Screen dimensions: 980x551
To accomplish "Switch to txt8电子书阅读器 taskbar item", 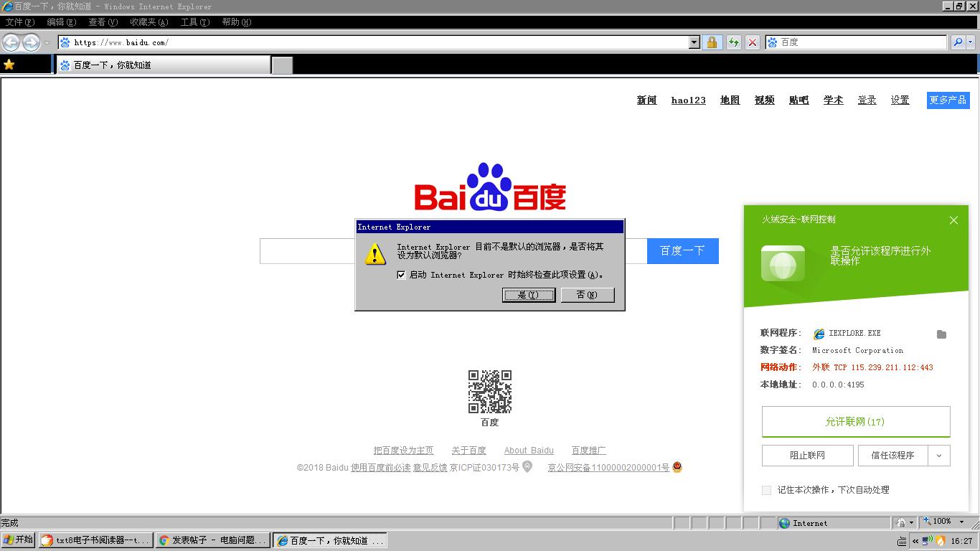I will [x=95, y=540].
